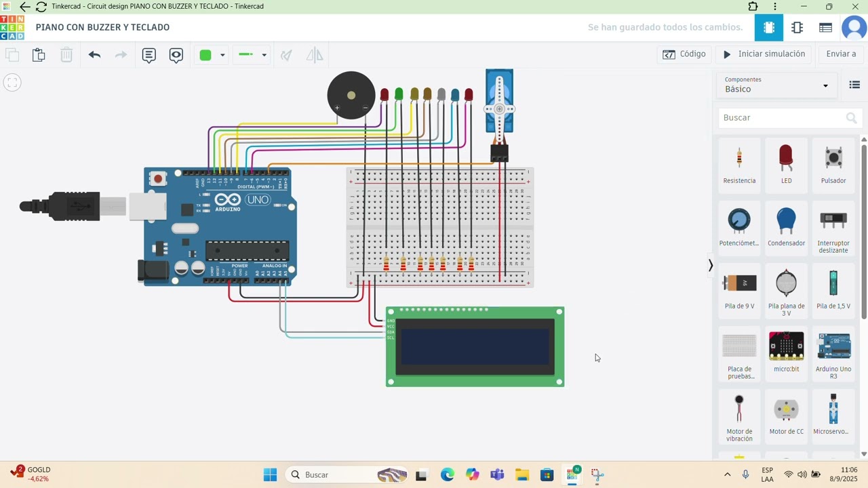This screenshot has height=488, width=868.
Task: Show hidden system tray icons
Action: 727,474
